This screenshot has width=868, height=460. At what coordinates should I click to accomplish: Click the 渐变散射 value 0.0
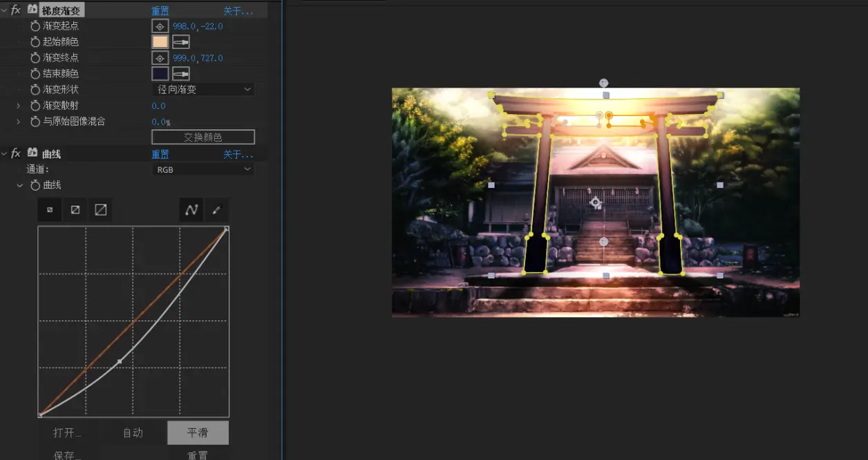pyautogui.click(x=159, y=106)
